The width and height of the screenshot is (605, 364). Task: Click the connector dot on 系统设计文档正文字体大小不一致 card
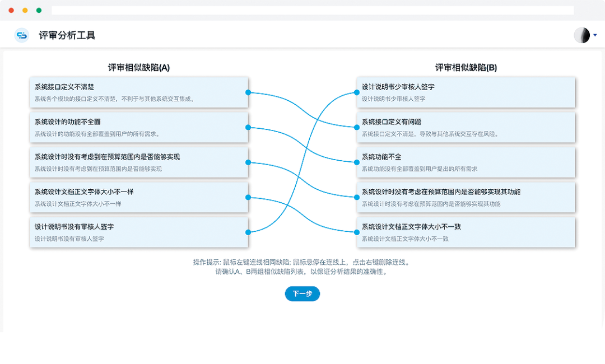pos(357,232)
